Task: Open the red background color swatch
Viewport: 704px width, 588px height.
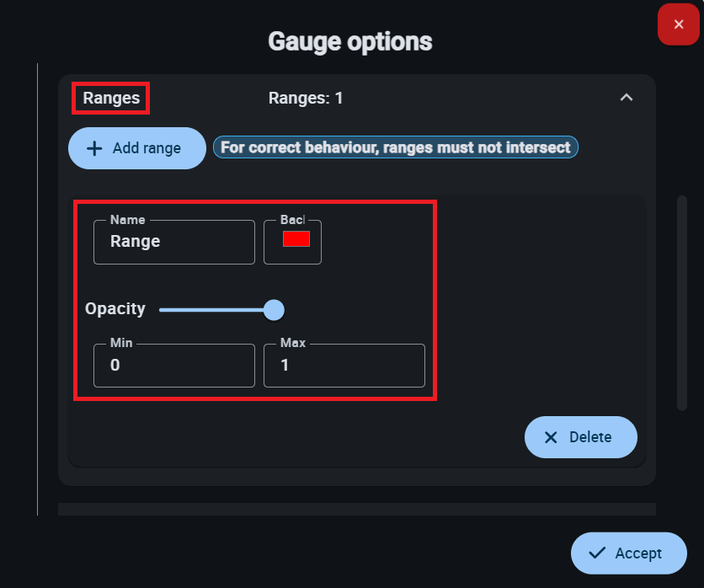Action: pyautogui.click(x=296, y=239)
